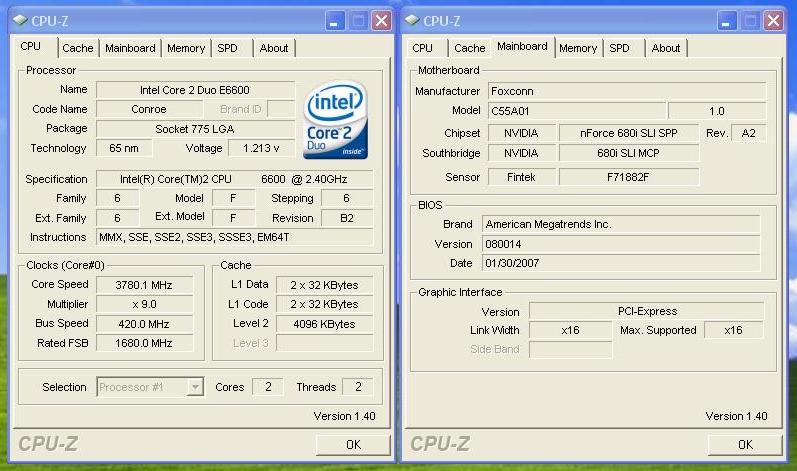The height and width of the screenshot is (471, 797).
Task: Click the sensor vendor Fintek
Action: (522, 177)
